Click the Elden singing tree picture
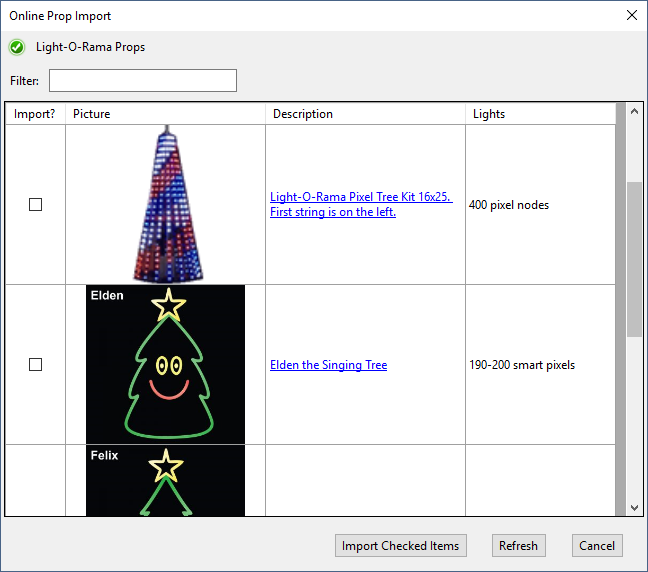648x572 pixels. click(x=165, y=364)
